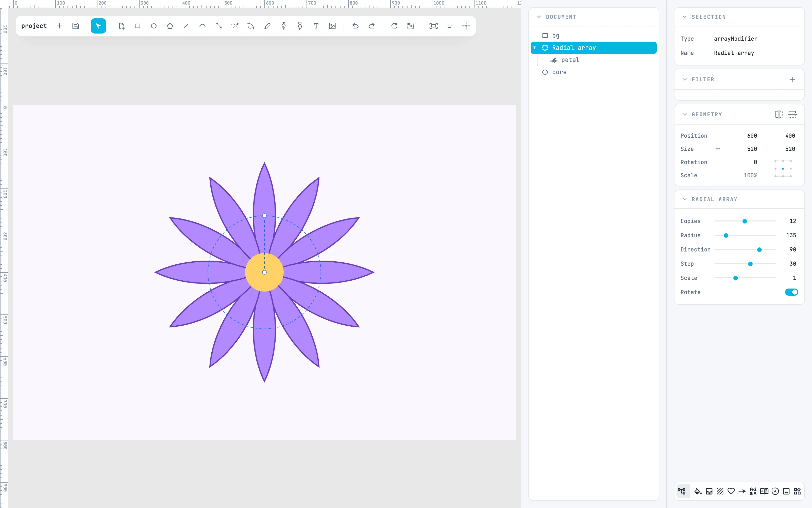Add a new filter with plus button
The width and height of the screenshot is (812, 508).
coord(792,79)
